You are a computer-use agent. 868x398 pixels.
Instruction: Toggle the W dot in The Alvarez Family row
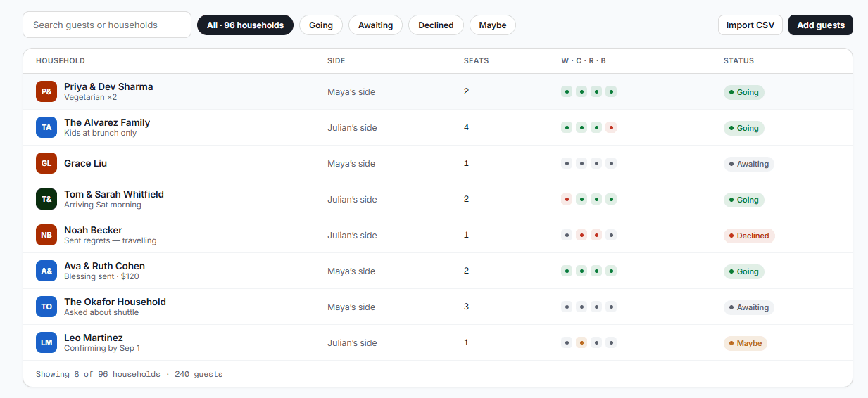click(567, 127)
